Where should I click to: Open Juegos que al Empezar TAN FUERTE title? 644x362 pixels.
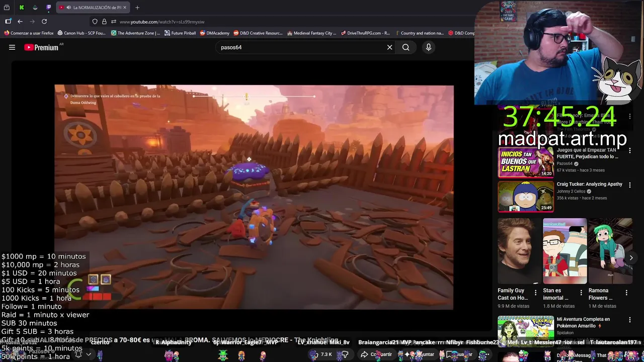(x=587, y=153)
